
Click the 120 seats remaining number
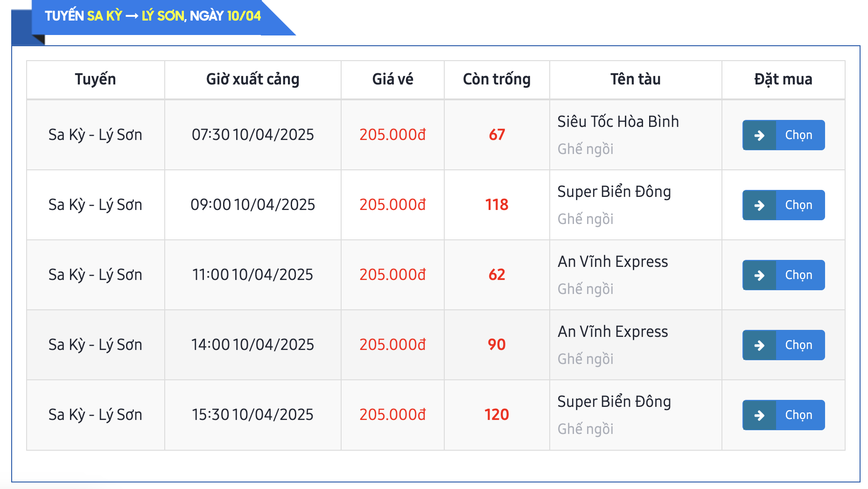pyautogui.click(x=497, y=415)
